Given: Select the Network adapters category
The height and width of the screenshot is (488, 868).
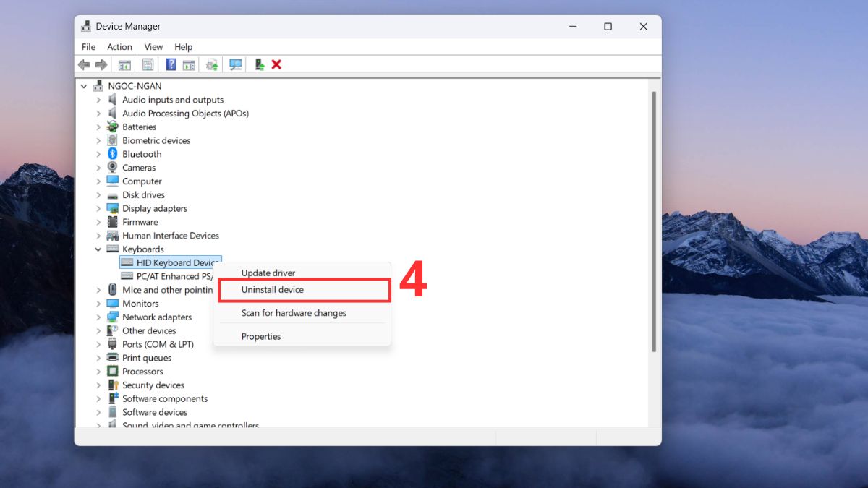Looking at the screenshot, I should point(156,317).
